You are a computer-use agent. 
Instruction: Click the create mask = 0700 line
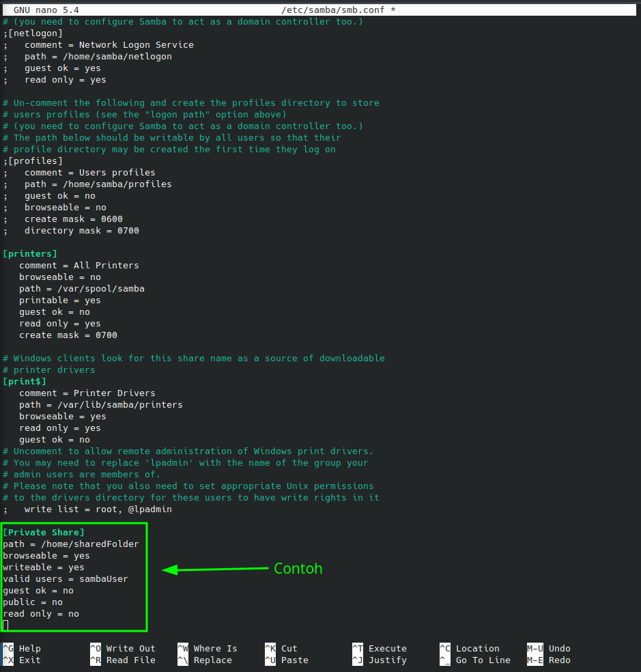click(68, 335)
